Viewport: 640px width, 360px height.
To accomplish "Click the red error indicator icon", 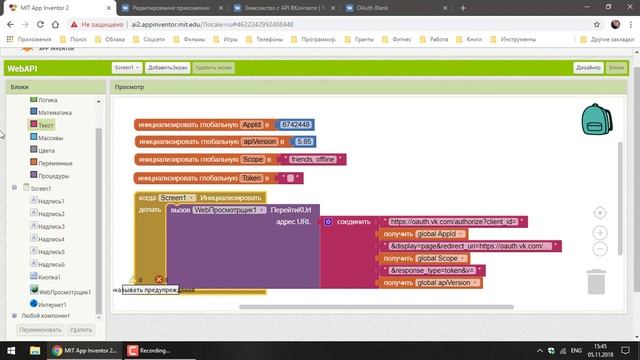I will coord(159,280).
